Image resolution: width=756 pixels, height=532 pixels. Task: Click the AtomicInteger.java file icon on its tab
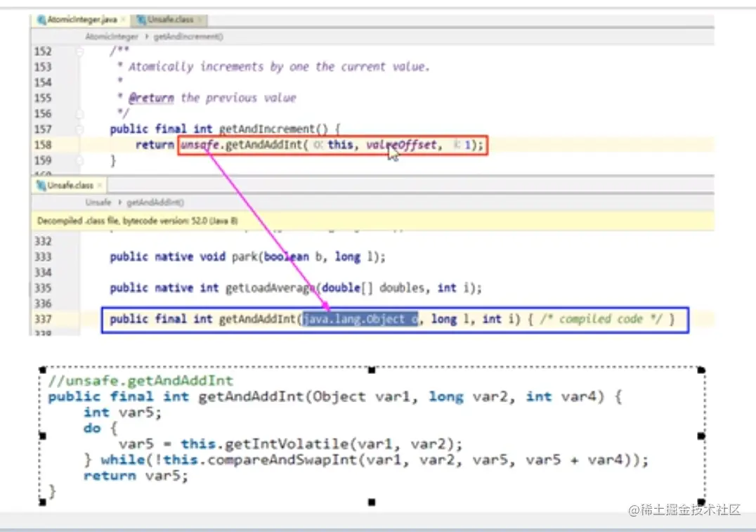coord(41,20)
